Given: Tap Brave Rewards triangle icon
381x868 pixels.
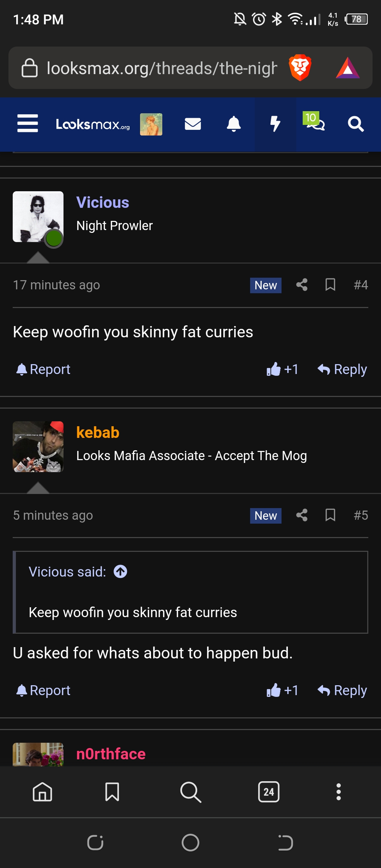Looking at the screenshot, I should coord(348,68).
